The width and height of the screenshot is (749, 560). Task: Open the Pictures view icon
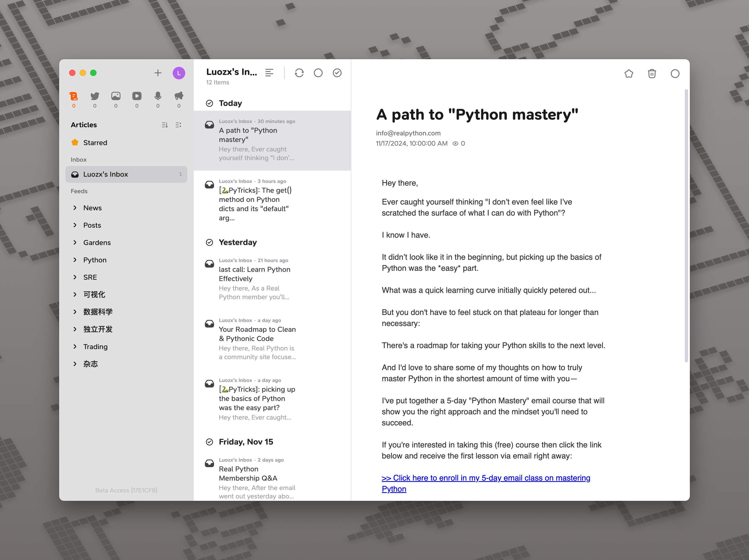pyautogui.click(x=116, y=96)
